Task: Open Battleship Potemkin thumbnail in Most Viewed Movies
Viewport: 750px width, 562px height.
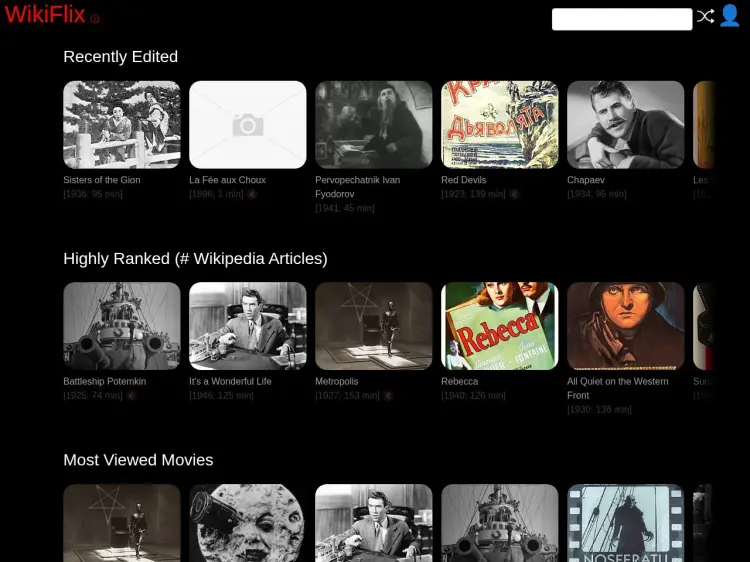Action: [x=499, y=523]
